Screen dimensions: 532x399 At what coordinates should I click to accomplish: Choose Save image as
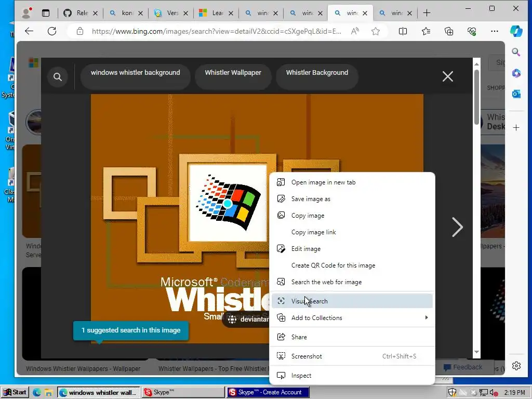(352, 199)
